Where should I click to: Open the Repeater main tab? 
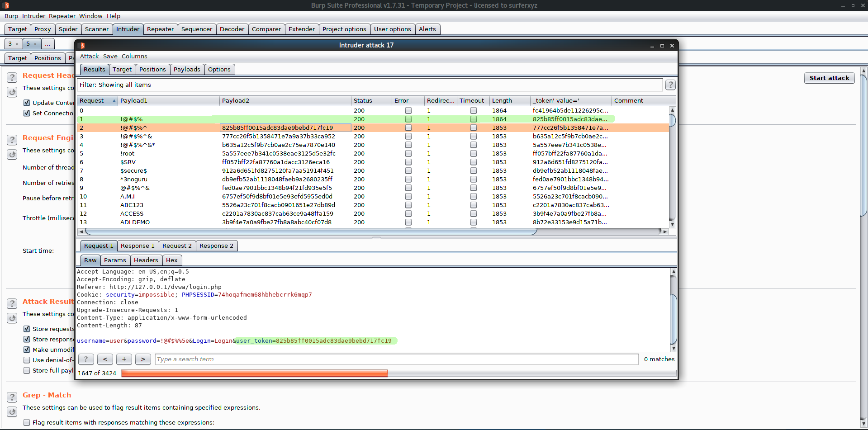tap(160, 29)
